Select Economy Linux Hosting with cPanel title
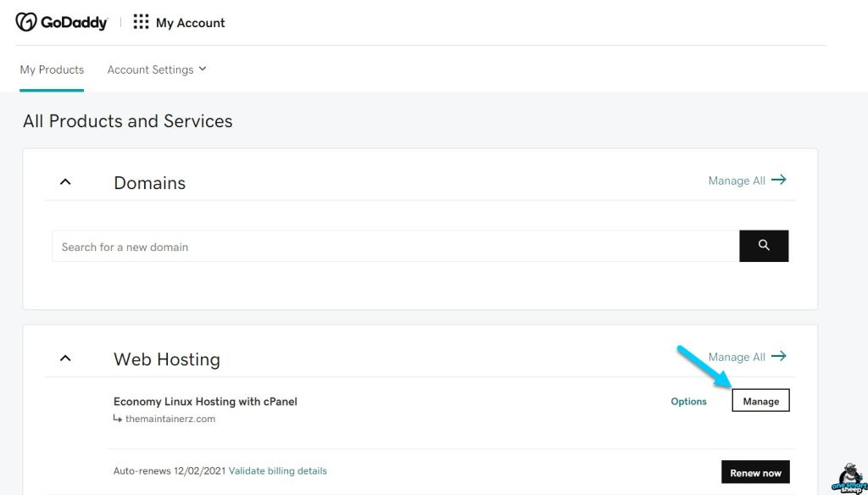Screen dimensions: 868x495 point(205,401)
